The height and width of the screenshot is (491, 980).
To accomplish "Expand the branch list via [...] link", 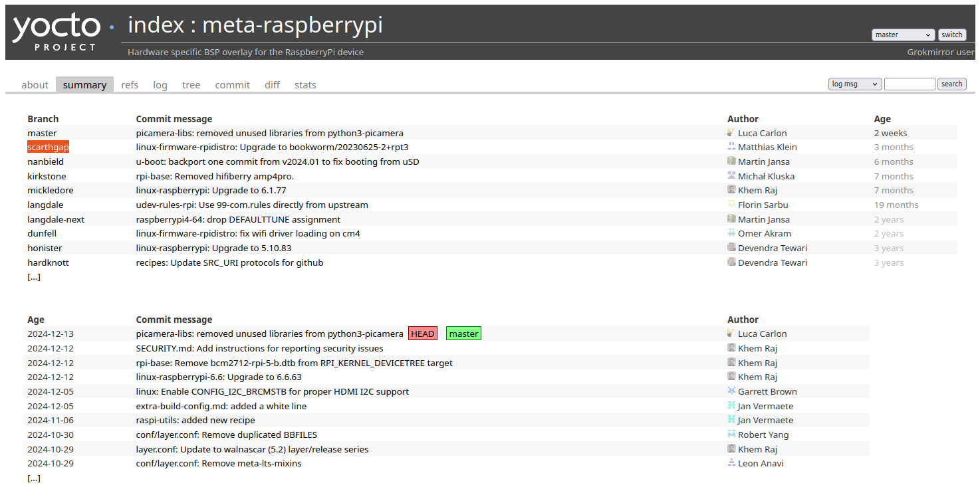I will coord(33,276).
